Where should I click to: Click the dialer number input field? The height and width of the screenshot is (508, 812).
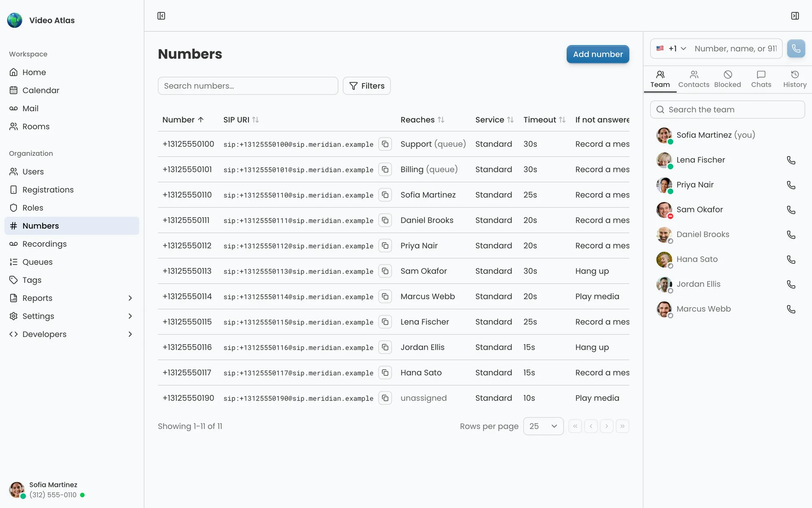736,49
